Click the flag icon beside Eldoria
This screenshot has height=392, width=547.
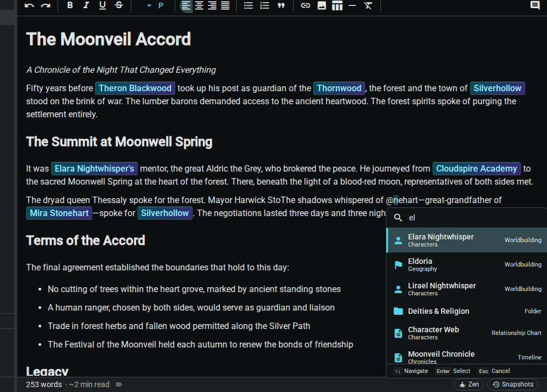[x=398, y=265]
